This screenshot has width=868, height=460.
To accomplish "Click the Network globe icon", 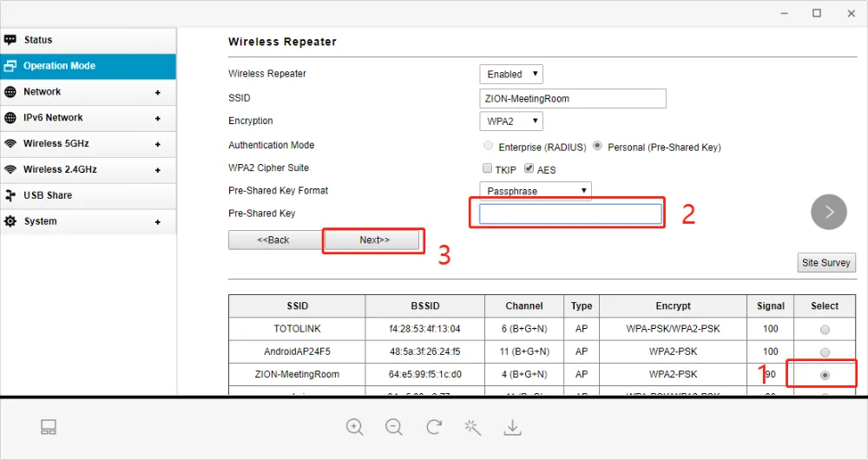I will click(10, 92).
